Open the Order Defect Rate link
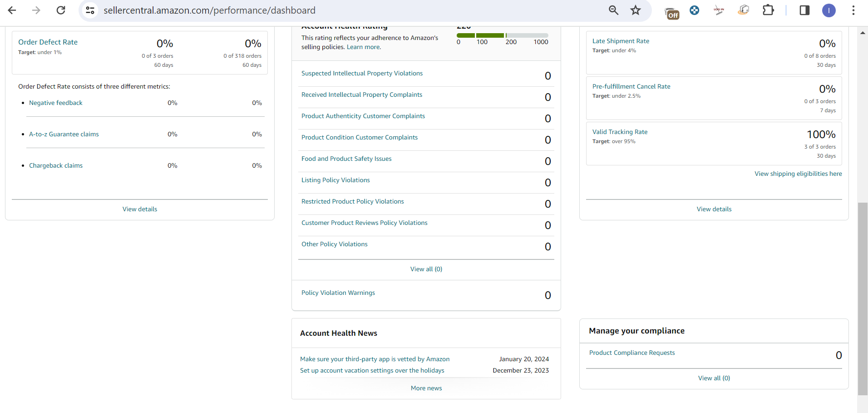 tap(48, 42)
